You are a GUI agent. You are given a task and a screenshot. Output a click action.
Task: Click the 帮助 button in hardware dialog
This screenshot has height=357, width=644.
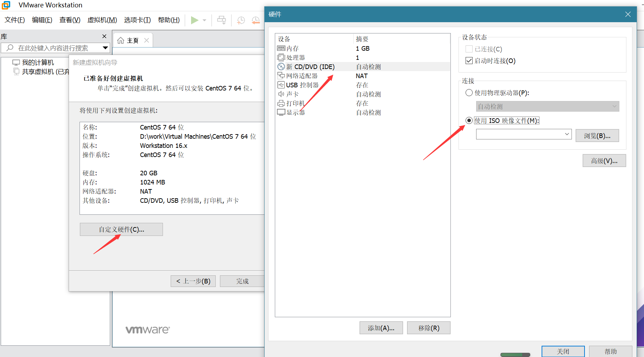pyautogui.click(x=611, y=351)
